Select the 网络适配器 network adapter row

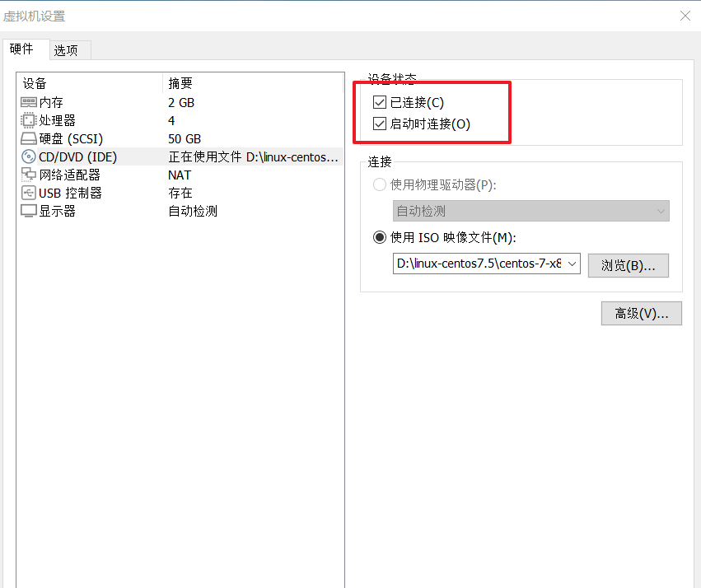[181, 175]
